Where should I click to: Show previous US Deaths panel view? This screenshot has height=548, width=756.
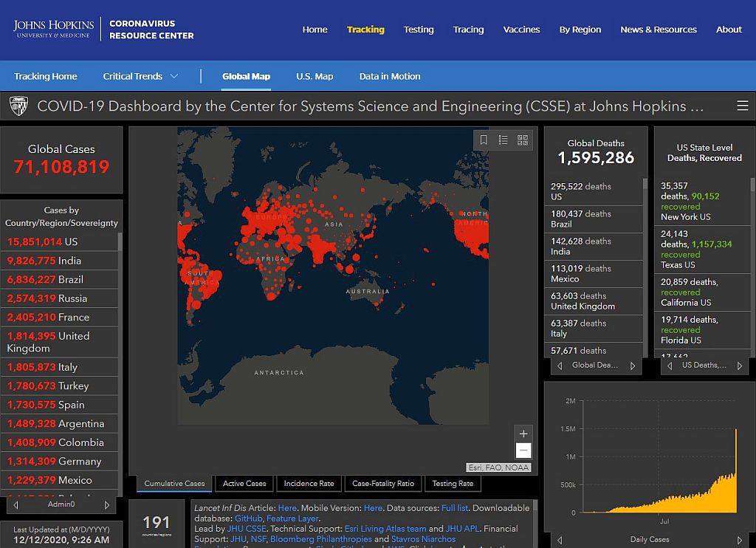coord(670,366)
